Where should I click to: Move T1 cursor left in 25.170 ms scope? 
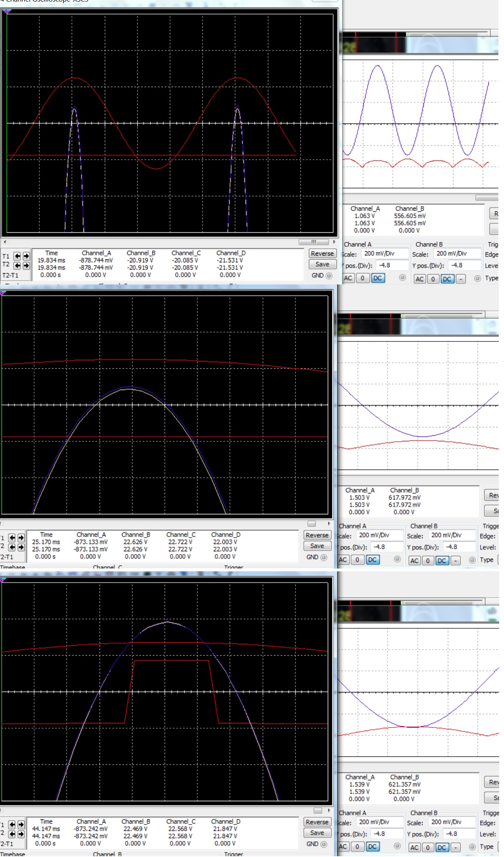[x=12, y=538]
